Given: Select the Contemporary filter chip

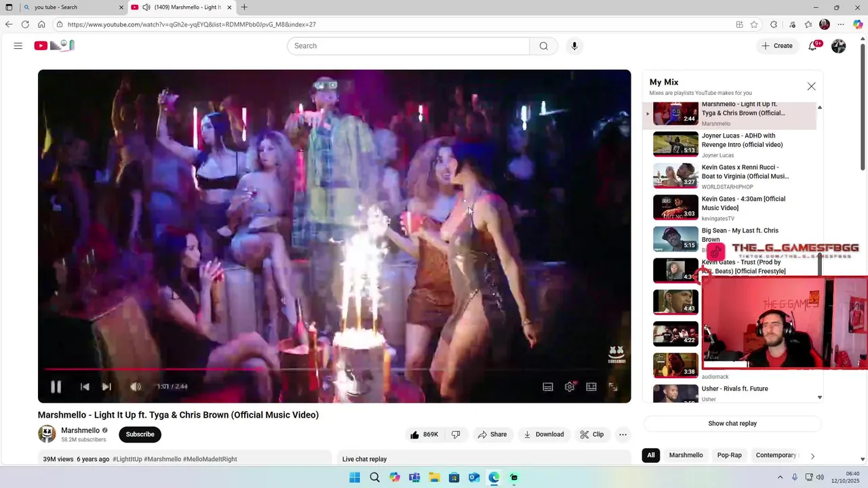Looking at the screenshot, I should pyautogui.click(x=776, y=455).
